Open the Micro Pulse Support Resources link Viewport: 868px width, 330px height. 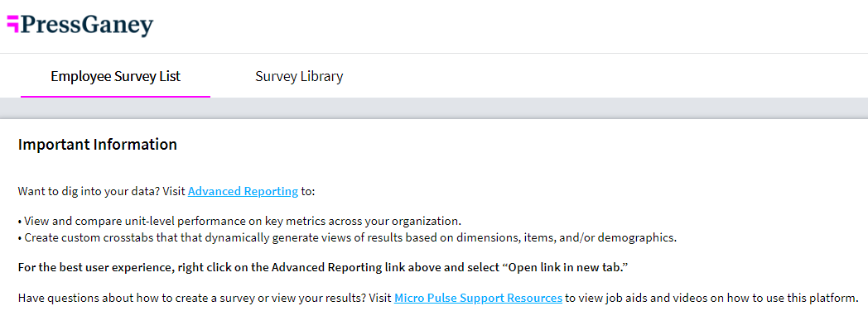478,298
